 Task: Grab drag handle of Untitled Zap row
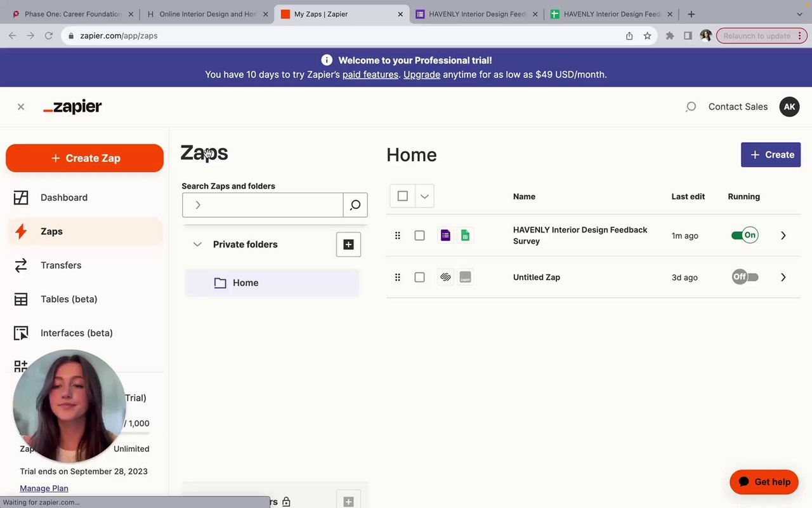(398, 277)
